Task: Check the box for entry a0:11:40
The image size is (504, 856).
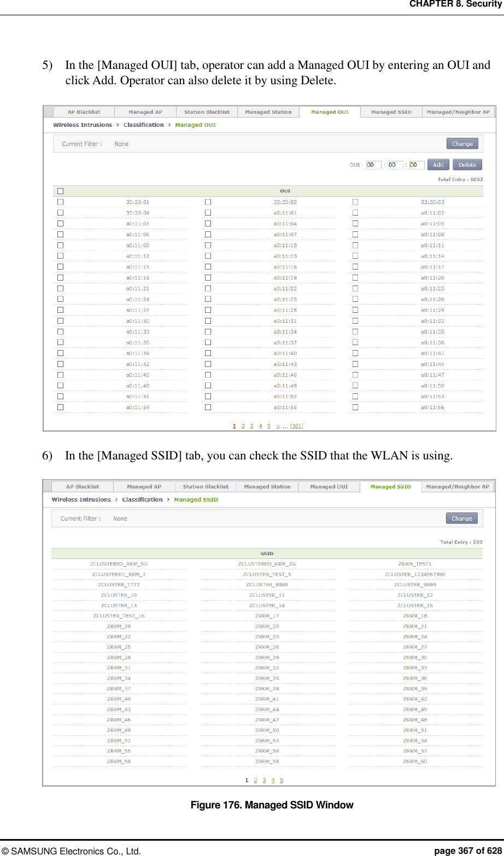Action: 208,353
